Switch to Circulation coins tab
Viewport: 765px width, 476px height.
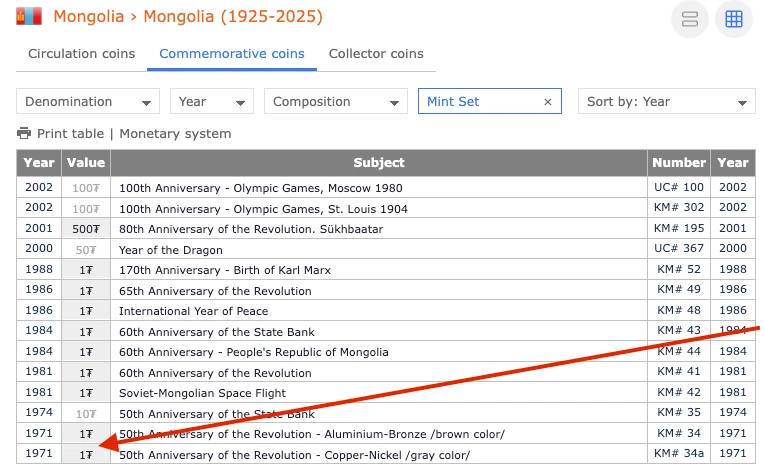81,54
